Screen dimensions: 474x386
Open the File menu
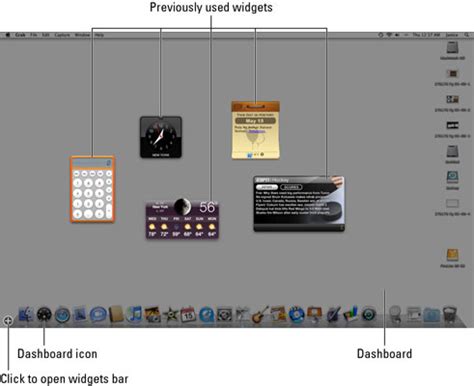coord(34,35)
